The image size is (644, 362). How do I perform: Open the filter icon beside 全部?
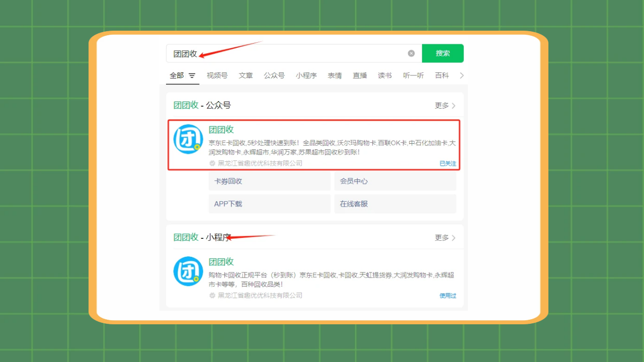tap(192, 75)
